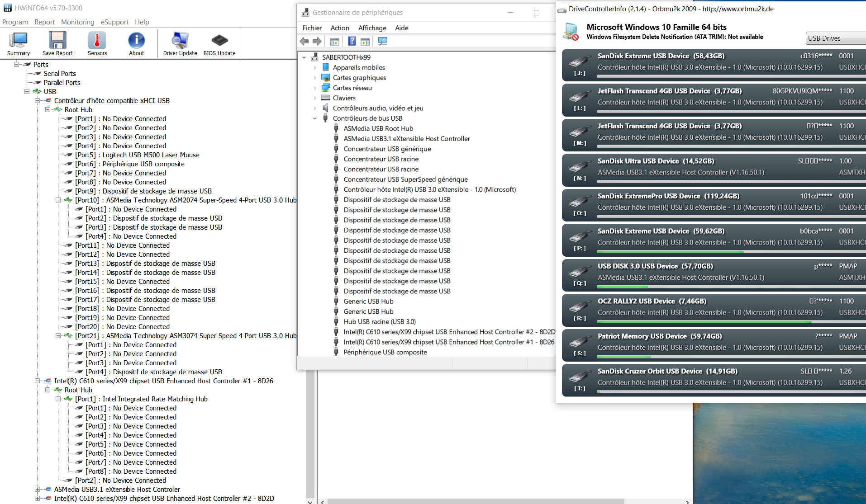866x504 pixels.
Task: Click the horizontal scrollbar at bottom of background window
Action: pos(476,501)
